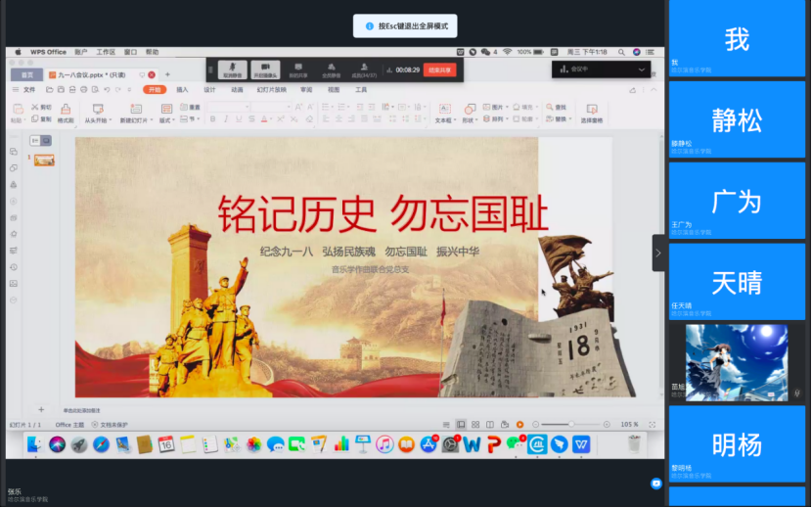Toggle bold text formatting
Viewport: 812px width, 508px height.
211,119
